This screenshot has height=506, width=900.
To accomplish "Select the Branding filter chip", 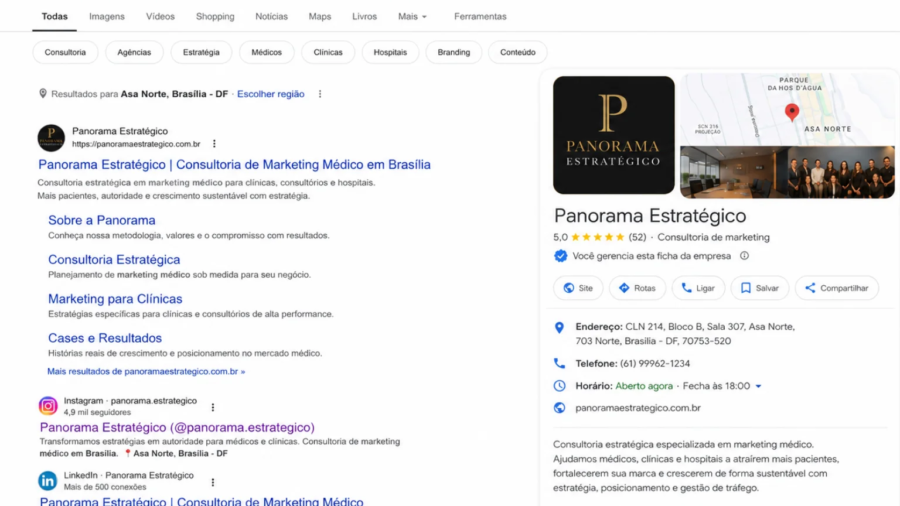I will [x=454, y=52].
